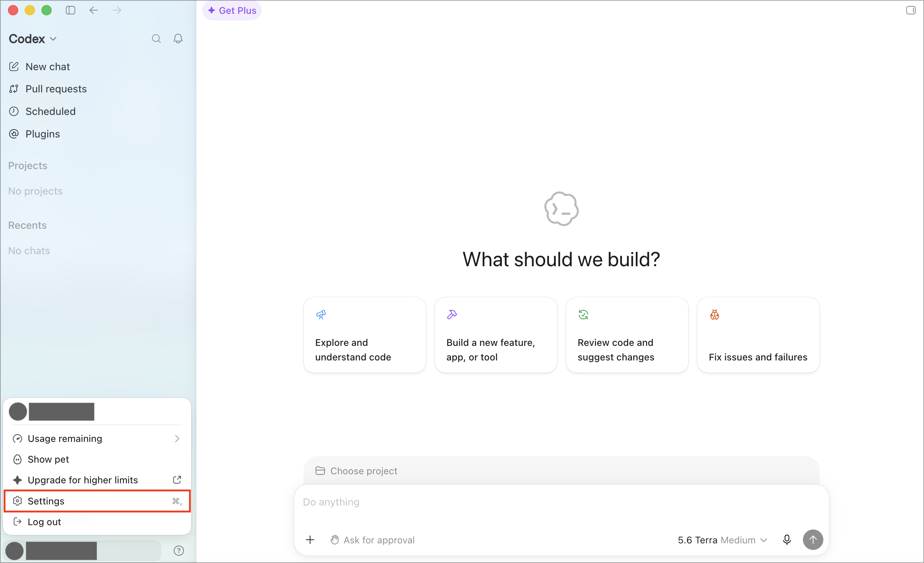Image resolution: width=924 pixels, height=563 pixels.
Task: Click the Do anything input field
Action: point(561,503)
